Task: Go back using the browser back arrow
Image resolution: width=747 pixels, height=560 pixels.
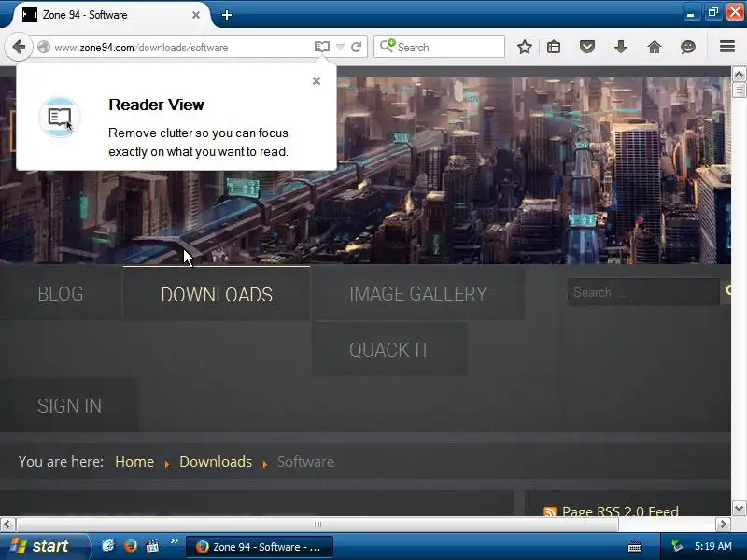Action: (19, 47)
